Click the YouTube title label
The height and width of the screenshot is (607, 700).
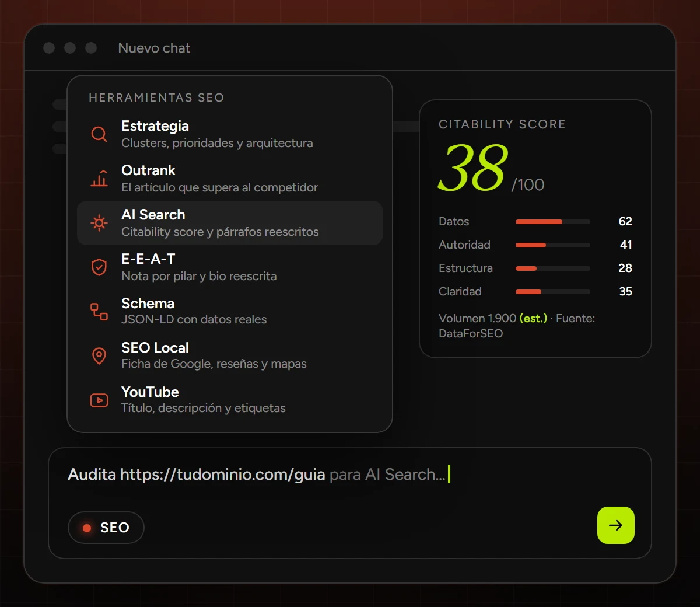click(x=150, y=392)
